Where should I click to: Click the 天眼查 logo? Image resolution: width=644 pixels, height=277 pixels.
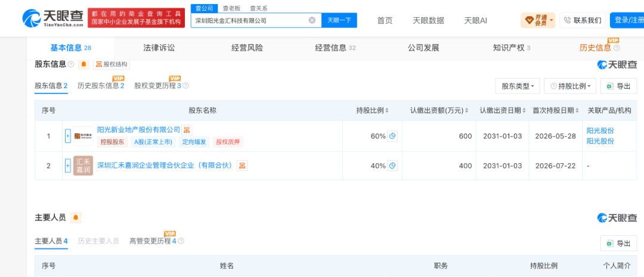(x=54, y=18)
